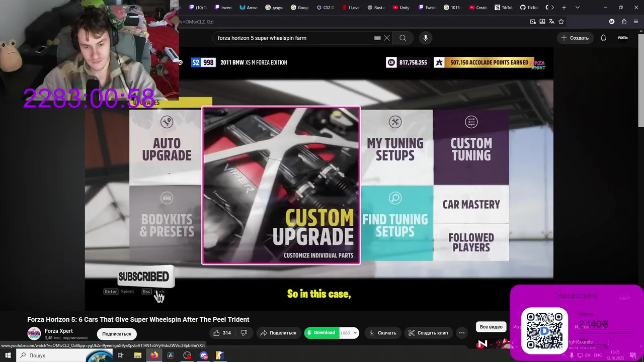The width and height of the screenshot is (644, 362).
Task: Open a new browser tab with plus
Action: click(564, 8)
